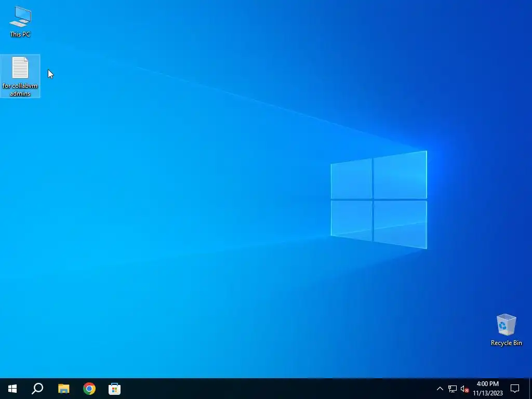Screen dimensions: 532x399
Task: Open Microsoft Store from taskbar
Action: coord(115,389)
